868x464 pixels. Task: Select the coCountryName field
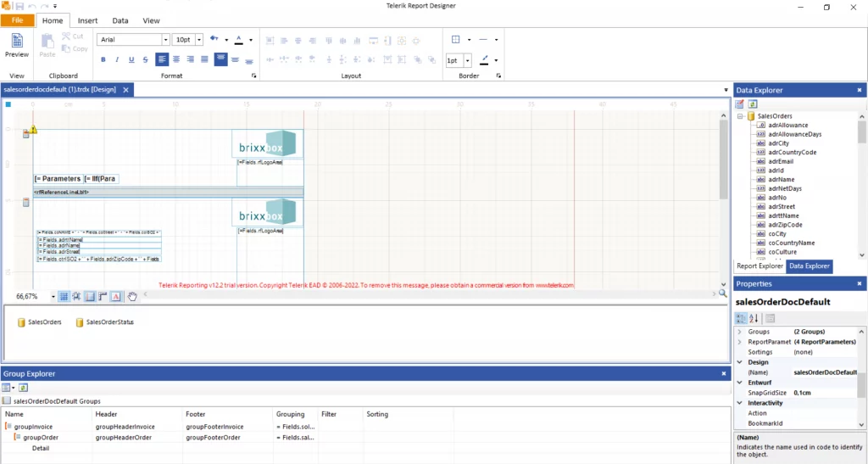(791, 243)
